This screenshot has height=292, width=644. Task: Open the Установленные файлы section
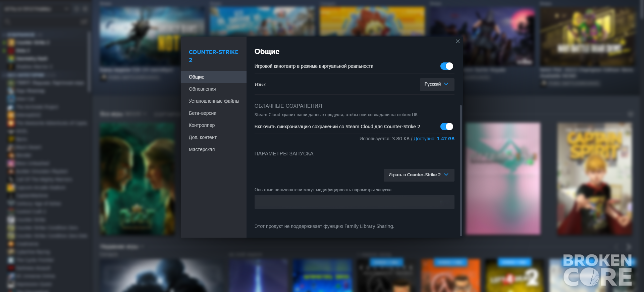(214, 101)
